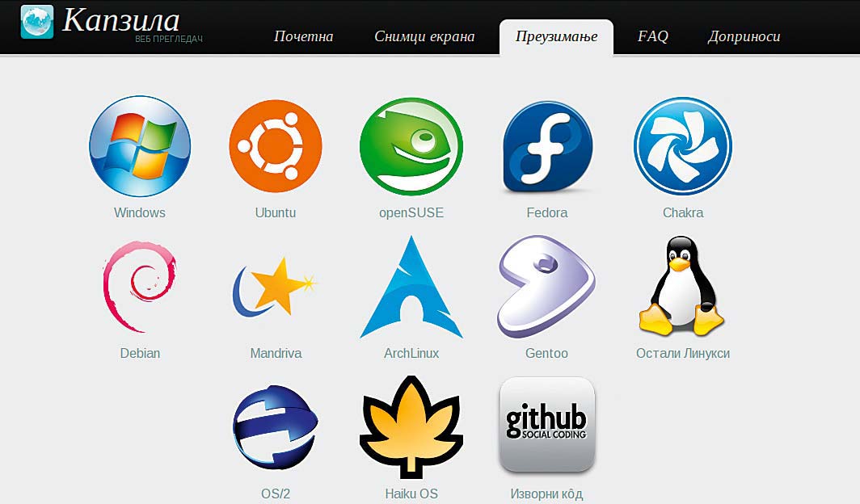
Task: Click the Windows logo icon
Action: coord(140,146)
